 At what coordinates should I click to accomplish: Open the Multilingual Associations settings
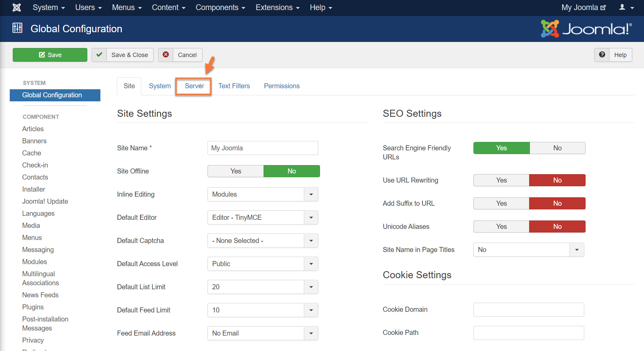(x=40, y=278)
